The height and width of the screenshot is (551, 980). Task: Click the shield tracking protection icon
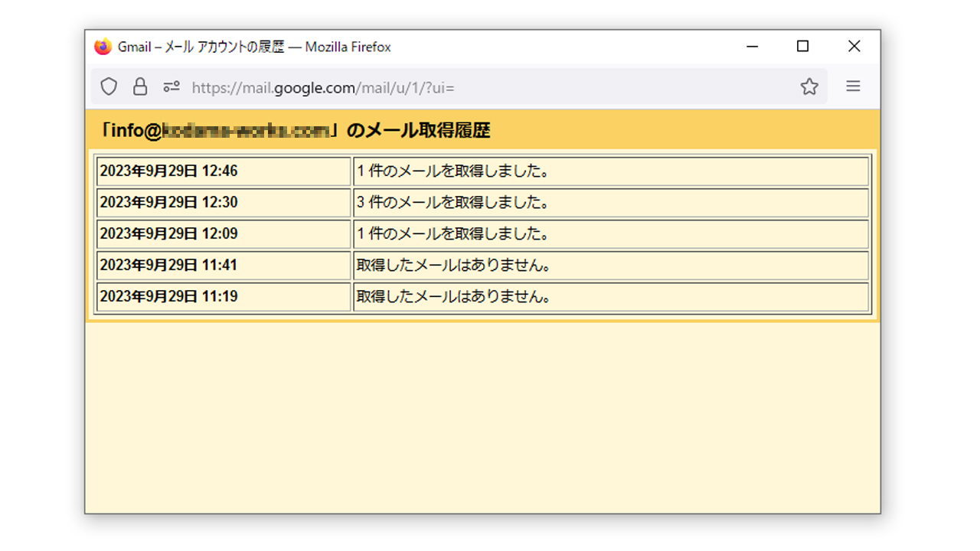coord(109,86)
